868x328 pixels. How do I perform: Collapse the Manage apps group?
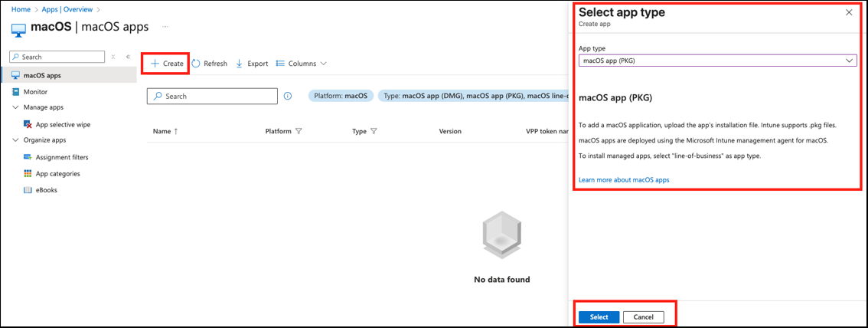(16, 107)
